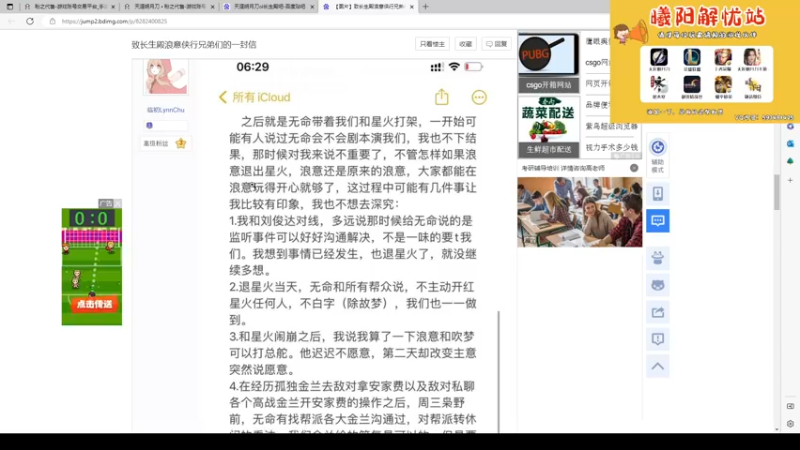Open the PUBG frying pan ad thumbnail

pyautogui.click(x=548, y=55)
